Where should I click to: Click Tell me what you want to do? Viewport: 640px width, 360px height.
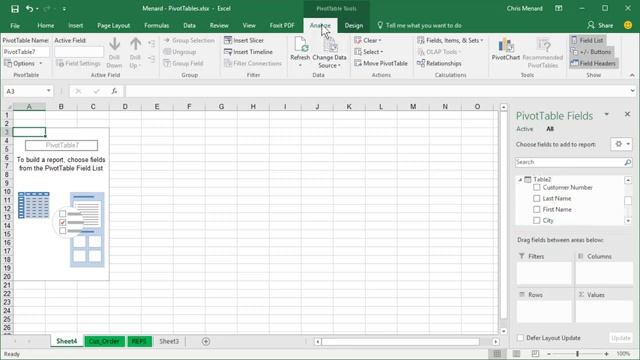pos(419,25)
